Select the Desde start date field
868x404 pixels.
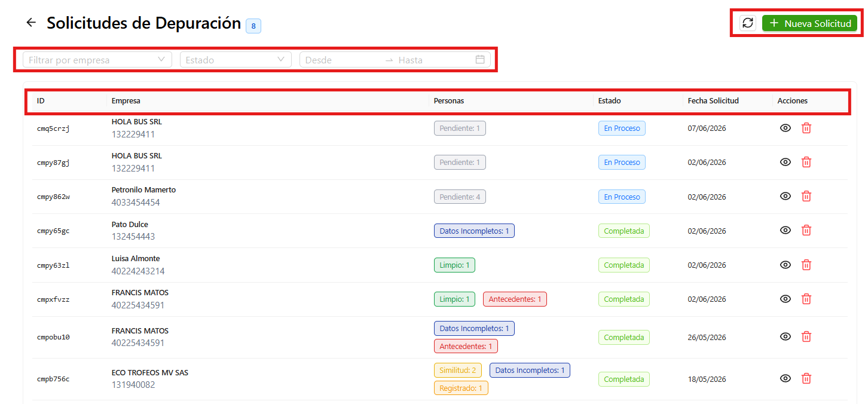342,60
